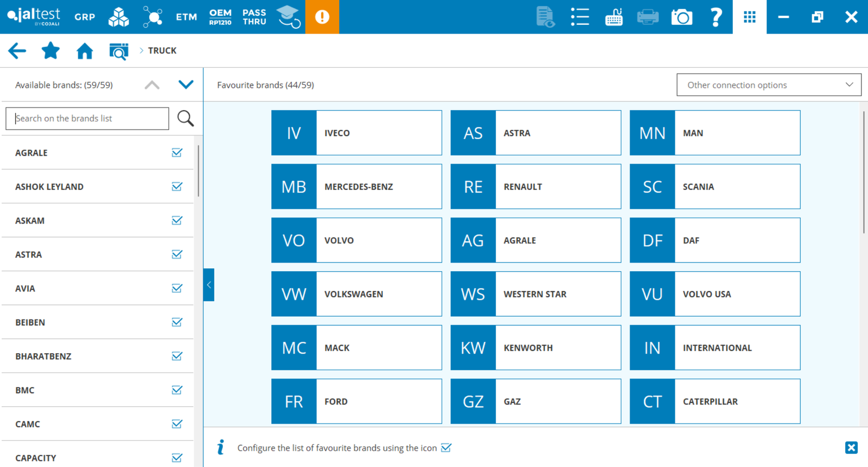Open the ETM module
Image resolution: width=868 pixels, height=467 pixels.
point(186,17)
